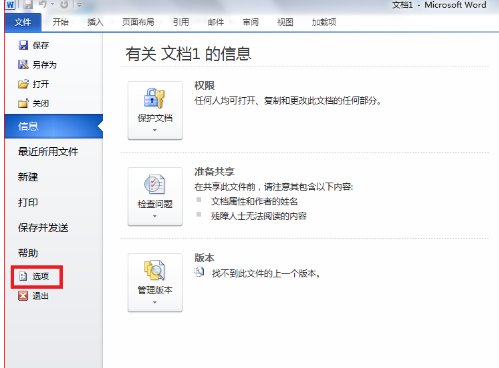Viewport: 499px width, 368px height.
Task: Click the 检查问题 checklist icon
Action: (155, 184)
